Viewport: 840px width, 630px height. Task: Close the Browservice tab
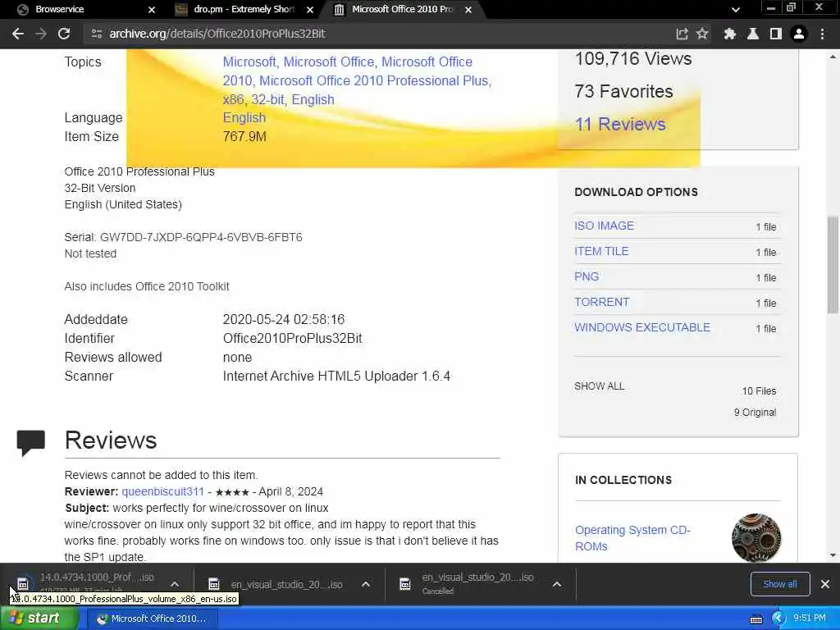point(152,10)
